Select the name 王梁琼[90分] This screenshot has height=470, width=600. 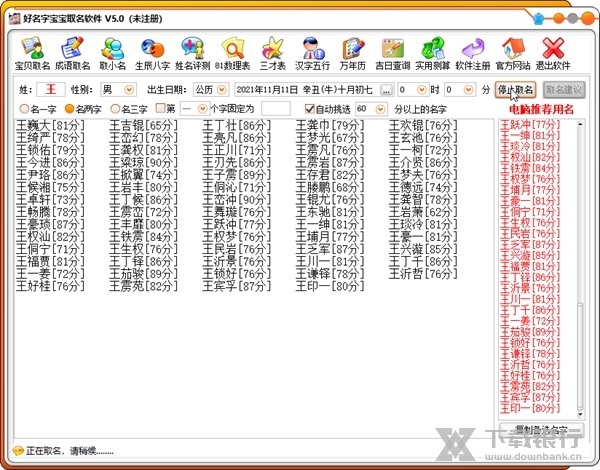click(143, 162)
